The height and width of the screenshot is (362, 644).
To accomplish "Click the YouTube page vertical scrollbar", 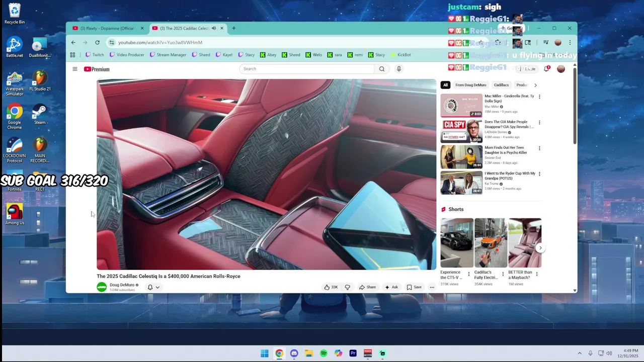I will click(x=575, y=106).
